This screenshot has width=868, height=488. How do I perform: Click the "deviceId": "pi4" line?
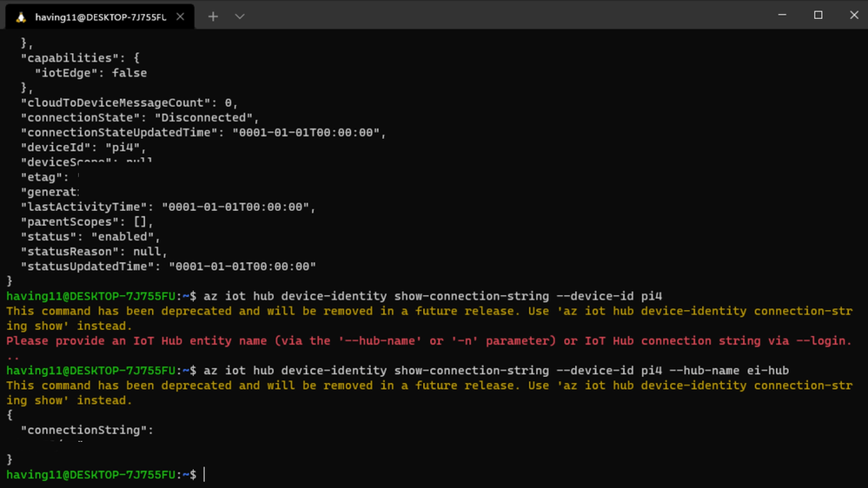coord(83,147)
